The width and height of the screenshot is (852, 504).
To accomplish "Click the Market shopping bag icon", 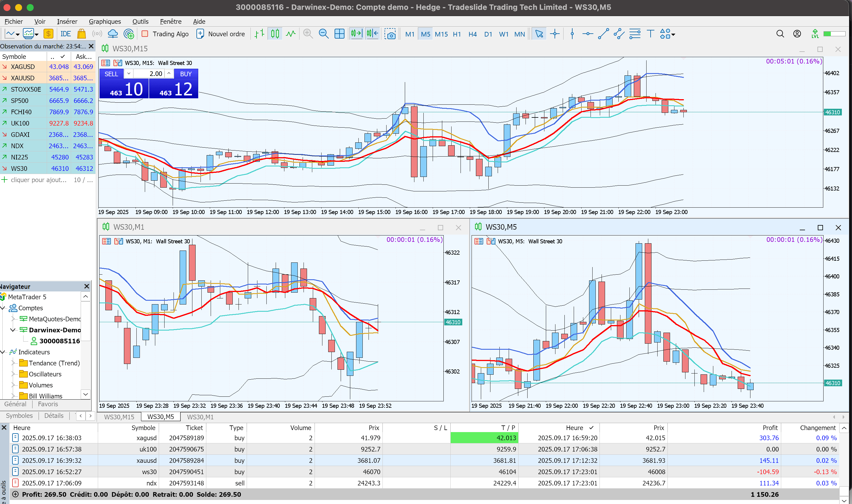I will coord(81,34).
